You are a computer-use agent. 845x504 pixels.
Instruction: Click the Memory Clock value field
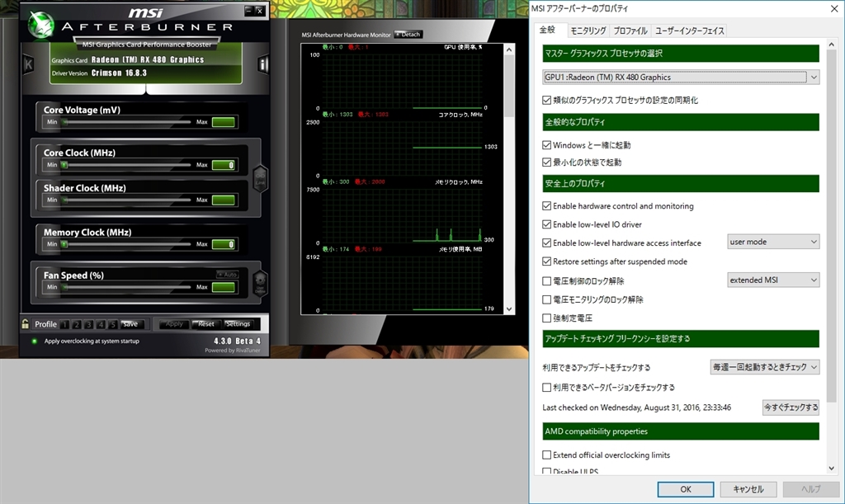coord(223,244)
